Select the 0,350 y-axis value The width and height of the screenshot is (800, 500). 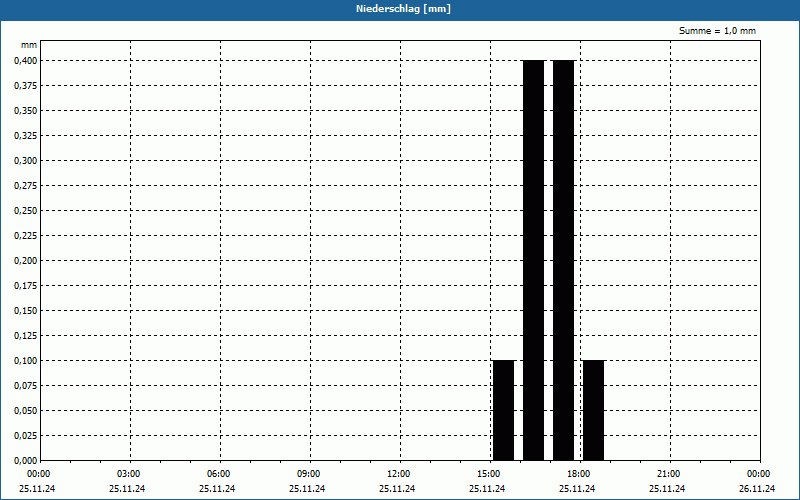(26, 111)
